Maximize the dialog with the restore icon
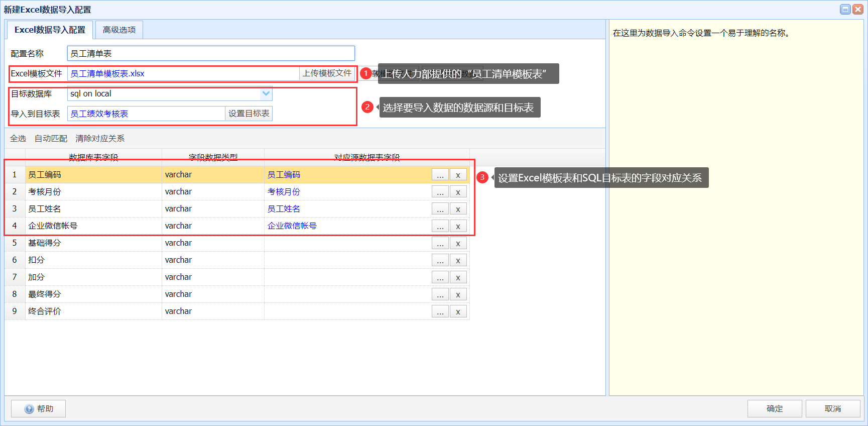This screenshot has width=868, height=426. (845, 9)
